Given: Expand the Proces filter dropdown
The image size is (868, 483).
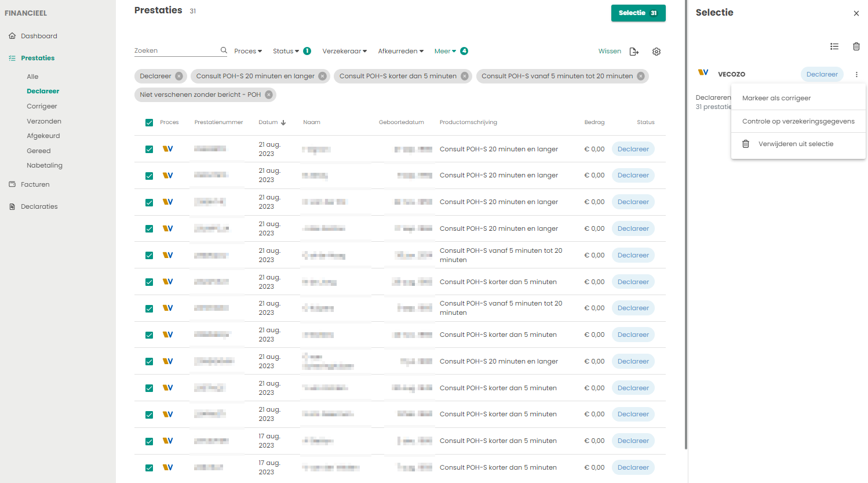Looking at the screenshot, I should point(248,51).
